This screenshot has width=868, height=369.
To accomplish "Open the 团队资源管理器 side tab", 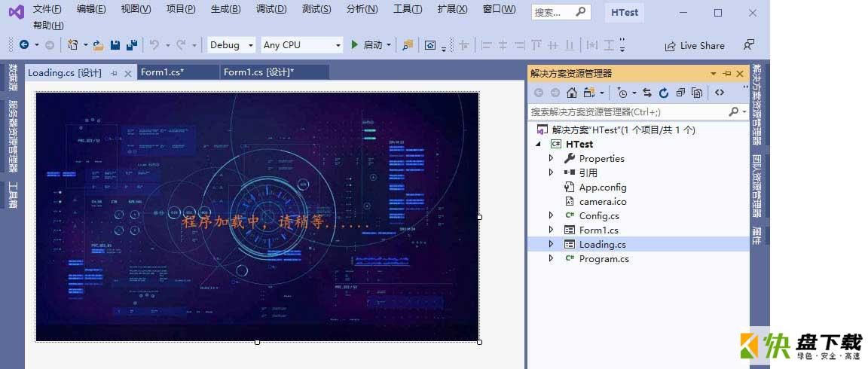I will (756, 185).
